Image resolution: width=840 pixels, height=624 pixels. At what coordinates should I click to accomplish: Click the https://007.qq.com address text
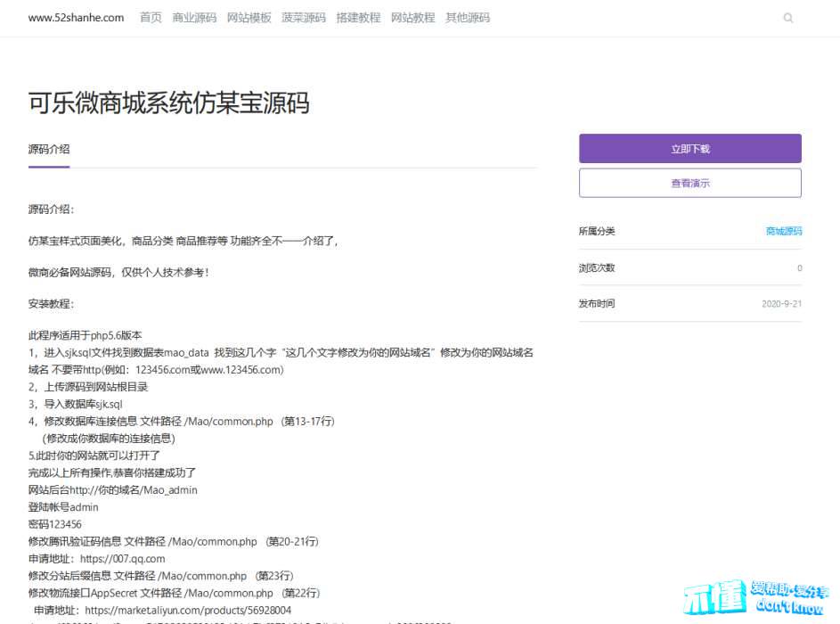coord(122,559)
